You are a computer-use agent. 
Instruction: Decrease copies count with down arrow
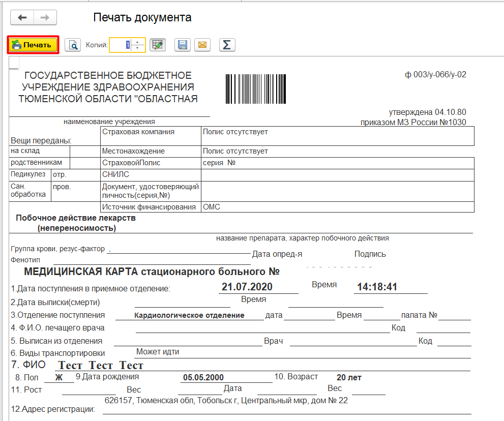pos(138,48)
